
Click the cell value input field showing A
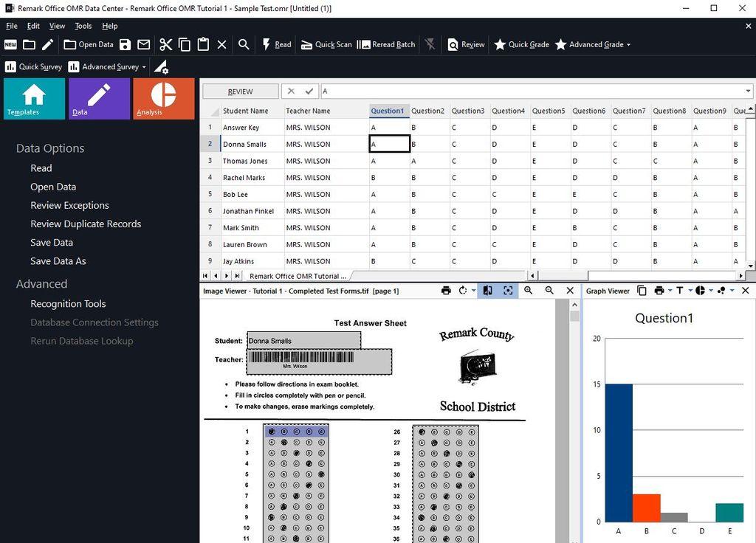(x=532, y=91)
